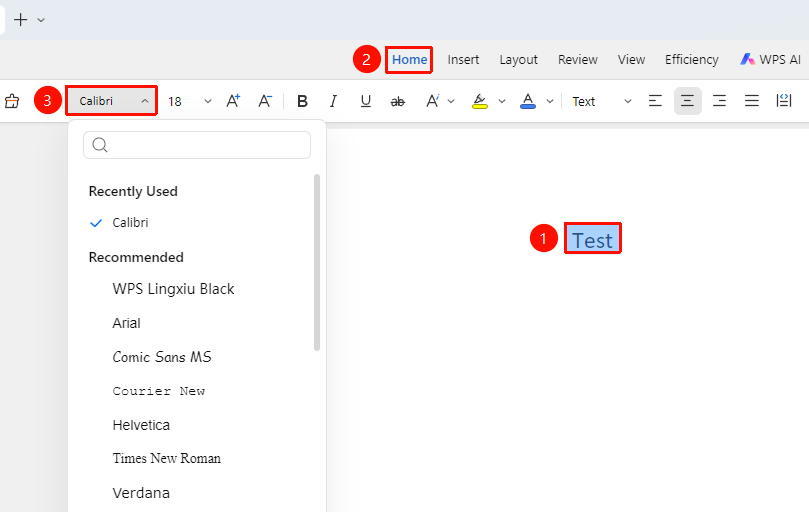Open the dropdown arrow beside new tab plus
The image size is (809, 512).
(x=41, y=20)
